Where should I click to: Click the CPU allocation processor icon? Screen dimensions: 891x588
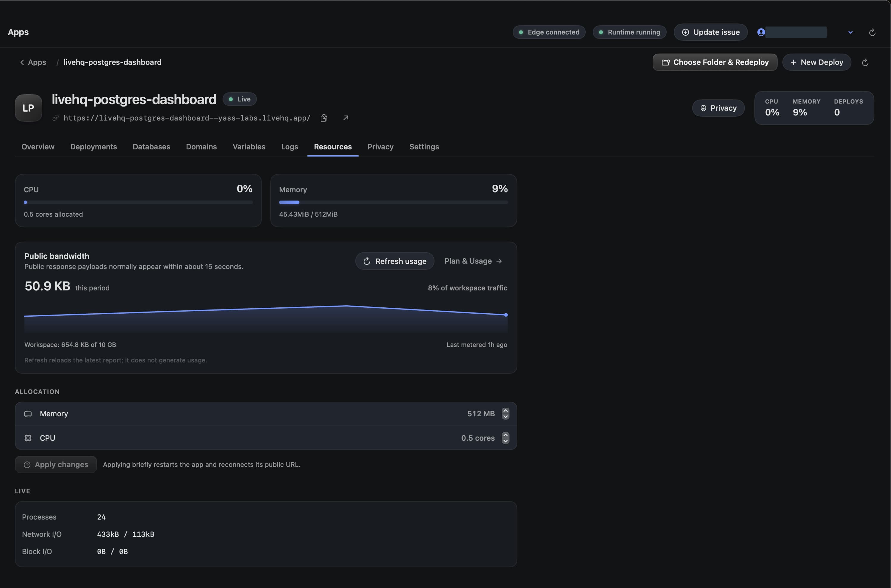click(x=28, y=438)
